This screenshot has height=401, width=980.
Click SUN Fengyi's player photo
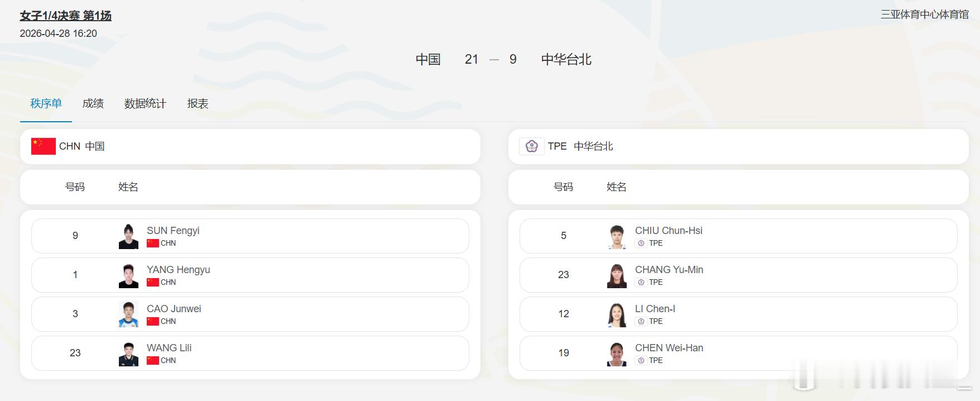(128, 236)
